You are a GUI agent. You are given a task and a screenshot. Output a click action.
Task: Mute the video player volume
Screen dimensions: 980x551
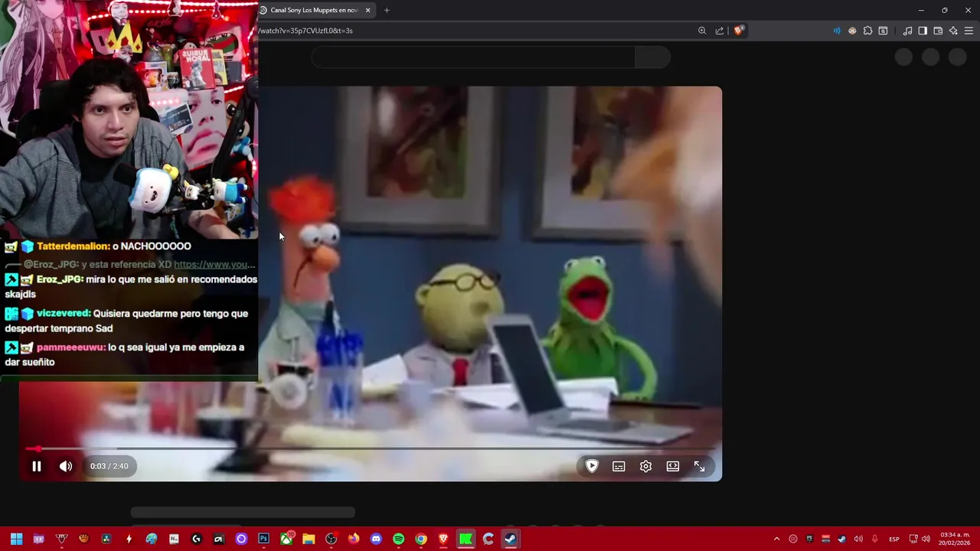[x=66, y=466]
